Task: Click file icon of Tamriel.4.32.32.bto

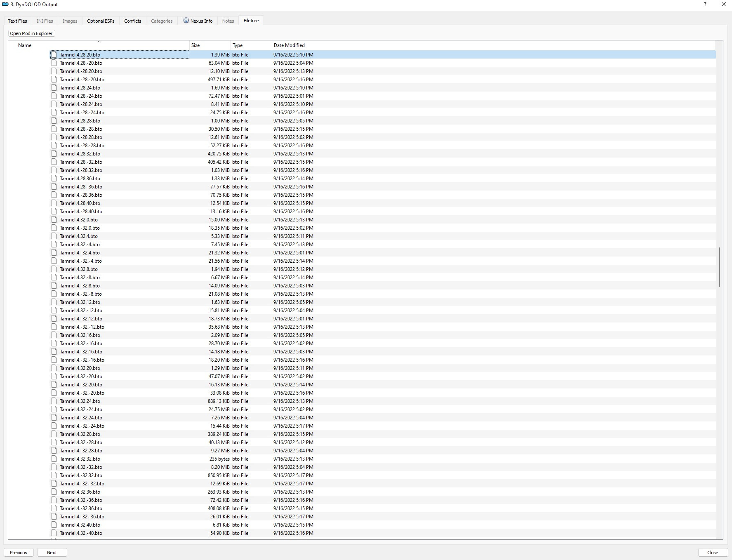Action: pyautogui.click(x=54, y=459)
